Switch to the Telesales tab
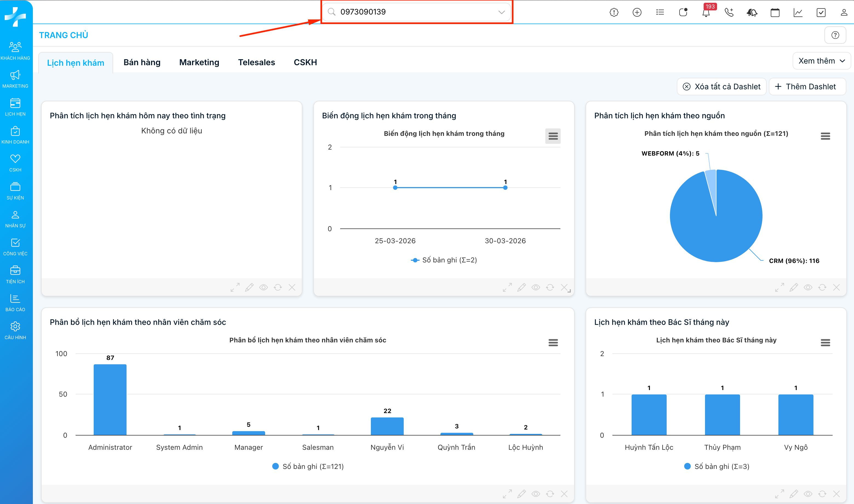 point(256,62)
